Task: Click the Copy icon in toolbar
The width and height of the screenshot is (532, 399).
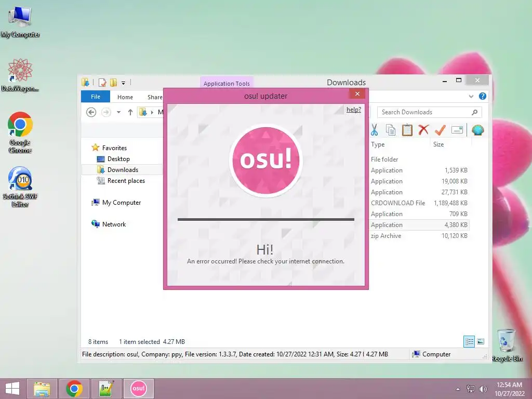Action: pos(391,130)
